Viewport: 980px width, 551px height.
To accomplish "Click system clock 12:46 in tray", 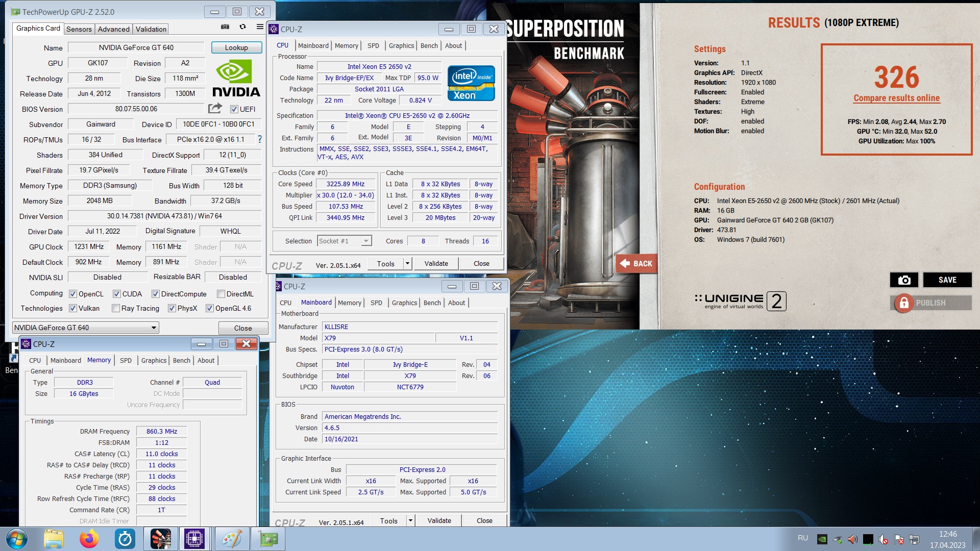I will (x=948, y=534).
